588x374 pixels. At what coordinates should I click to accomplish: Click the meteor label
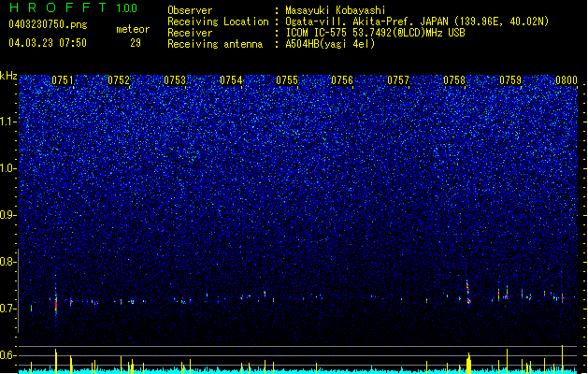click(133, 29)
